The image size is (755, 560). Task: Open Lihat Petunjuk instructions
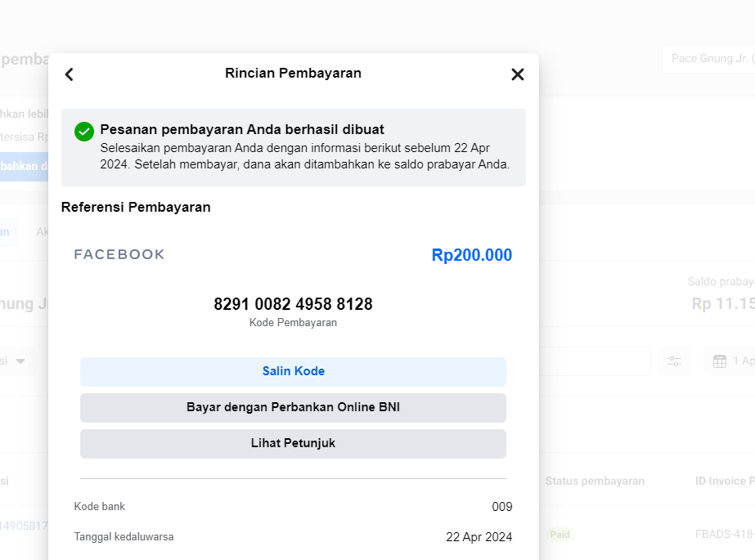tap(293, 443)
